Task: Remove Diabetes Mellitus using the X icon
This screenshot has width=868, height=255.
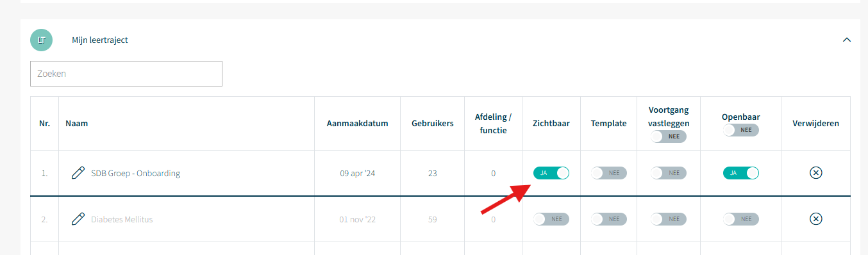Action: point(815,219)
